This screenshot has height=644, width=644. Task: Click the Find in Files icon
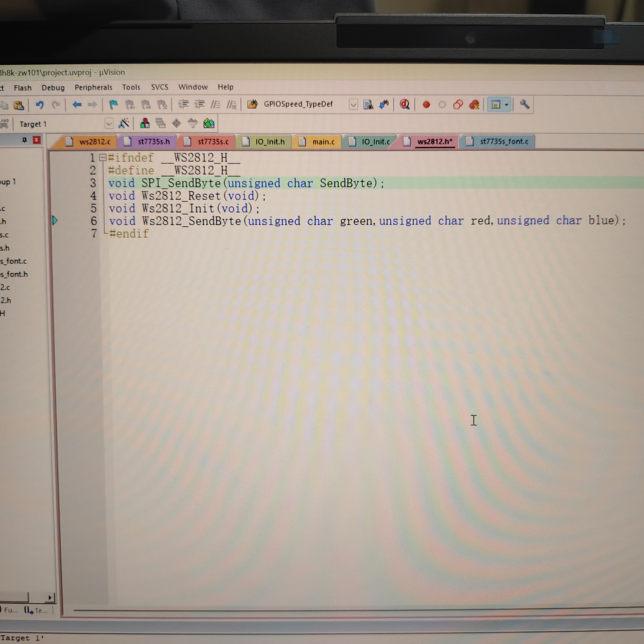(252, 105)
